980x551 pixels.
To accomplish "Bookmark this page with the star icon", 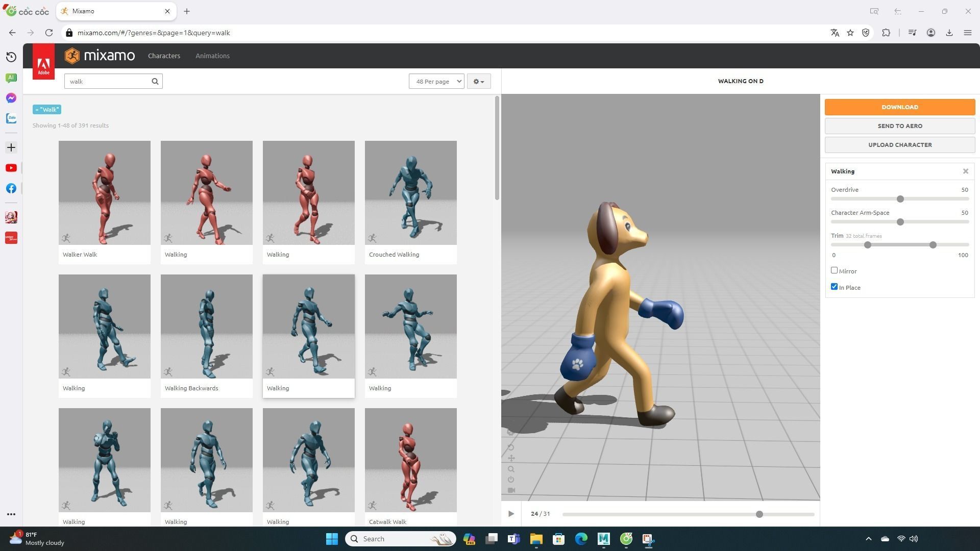I will (850, 33).
